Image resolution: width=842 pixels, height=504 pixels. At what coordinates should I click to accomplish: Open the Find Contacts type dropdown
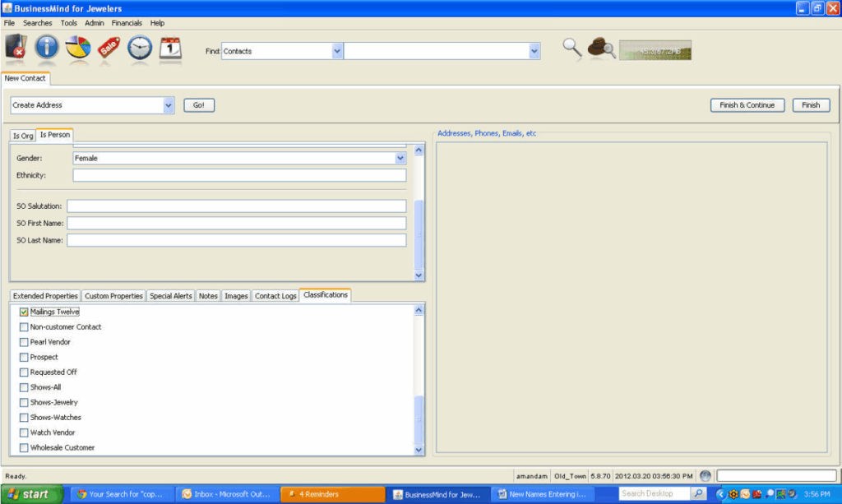tap(336, 52)
